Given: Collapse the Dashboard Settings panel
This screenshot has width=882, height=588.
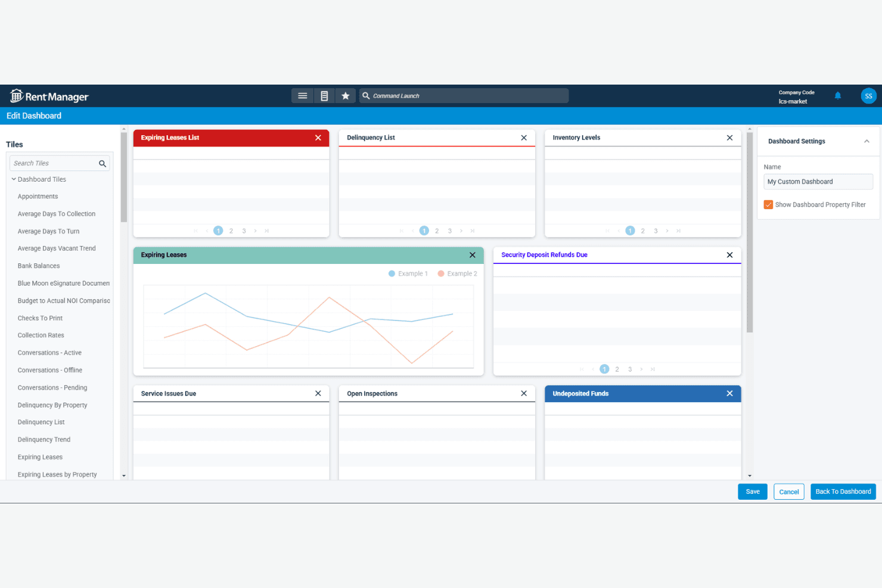Looking at the screenshot, I should (867, 141).
